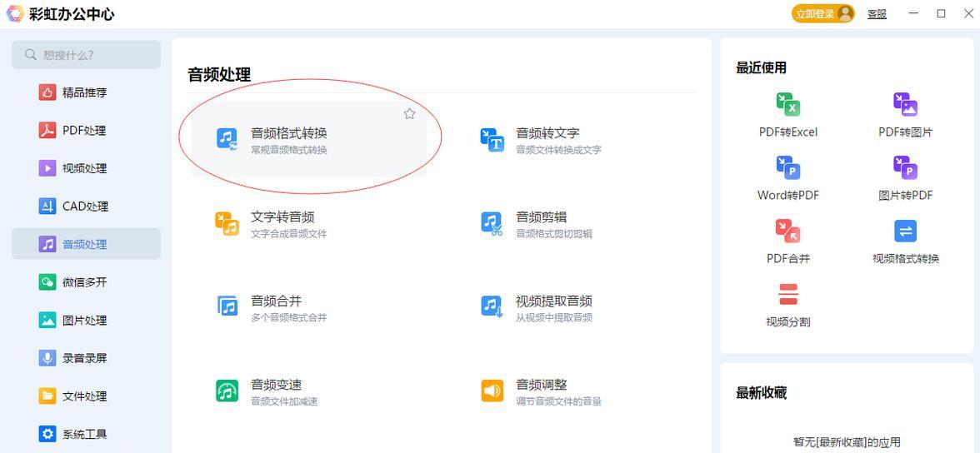The image size is (980, 453).
Task: Open the 音频剪辑 audio clipping scissors icon
Action: 492,223
